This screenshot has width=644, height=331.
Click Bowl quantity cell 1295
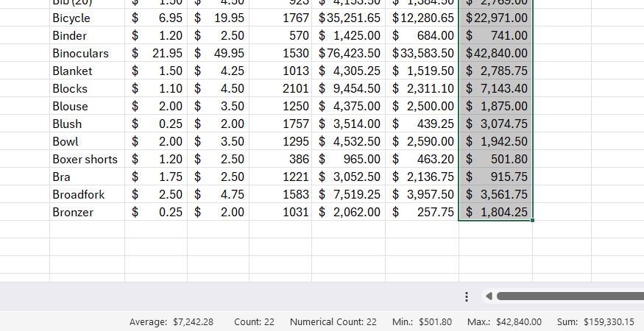(280, 142)
